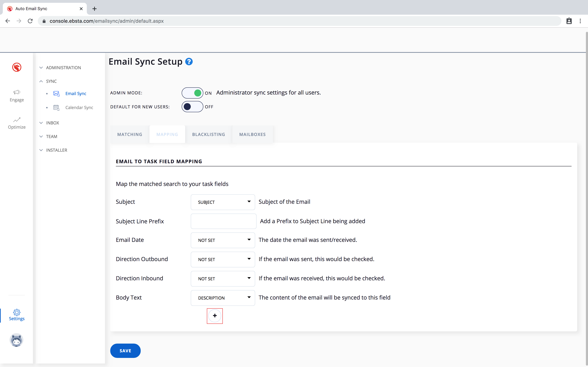Open the Engage megaphone icon
Viewport: 588px width, 367px height.
tap(17, 92)
